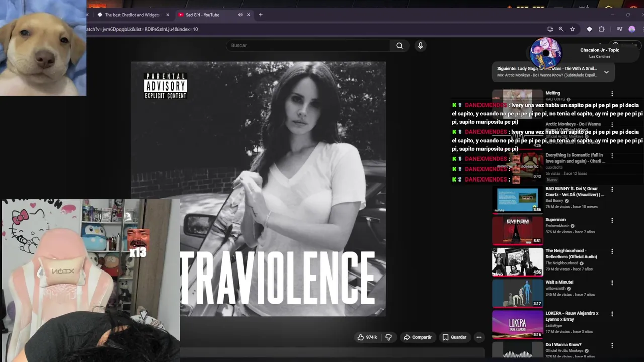Close the ChatBot and Widgets tab
Image resolution: width=644 pixels, height=362 pixels.
[168, 15]
